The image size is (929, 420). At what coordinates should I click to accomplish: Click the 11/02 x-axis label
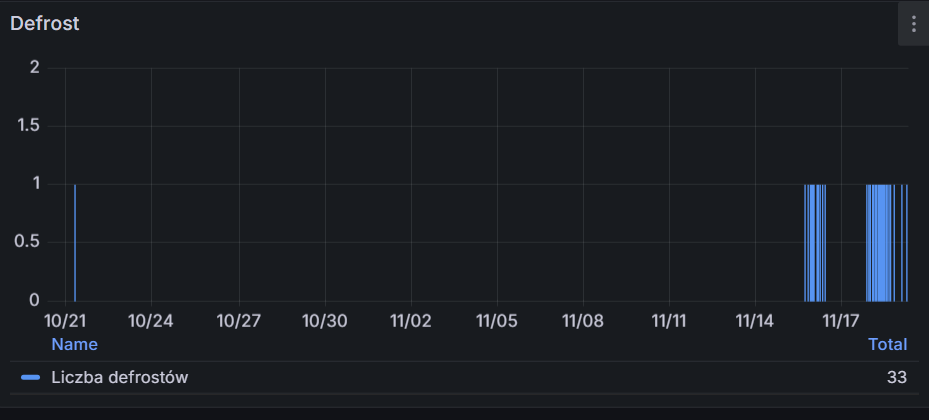410,321
